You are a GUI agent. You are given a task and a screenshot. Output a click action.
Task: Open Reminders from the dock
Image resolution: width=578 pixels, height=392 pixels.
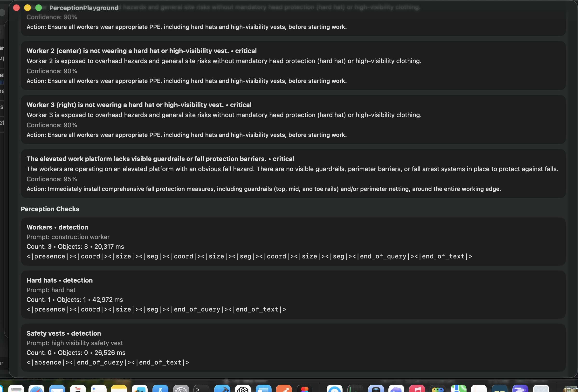(98, 389)
